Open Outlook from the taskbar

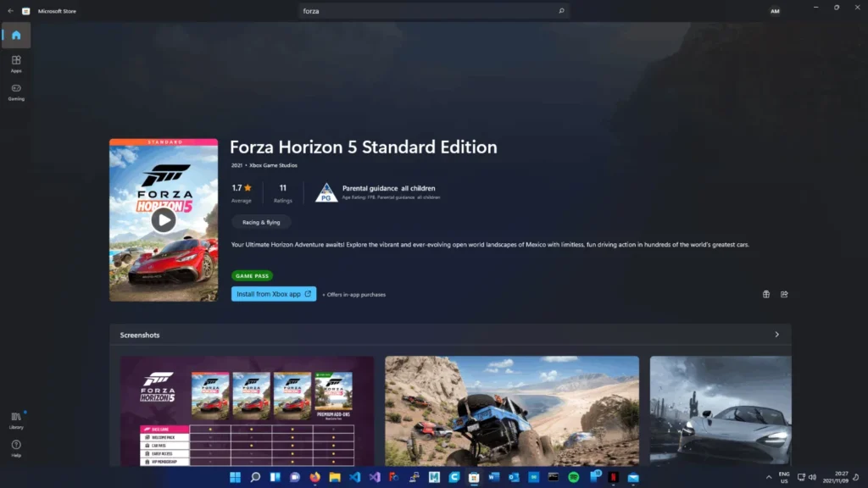pos(514,477)
